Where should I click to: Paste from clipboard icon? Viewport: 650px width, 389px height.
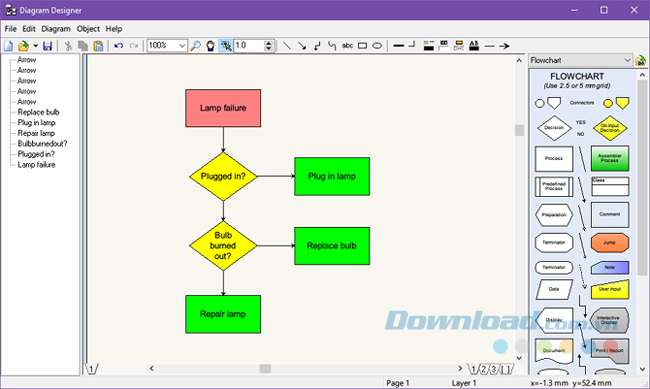tap(98, 46)
